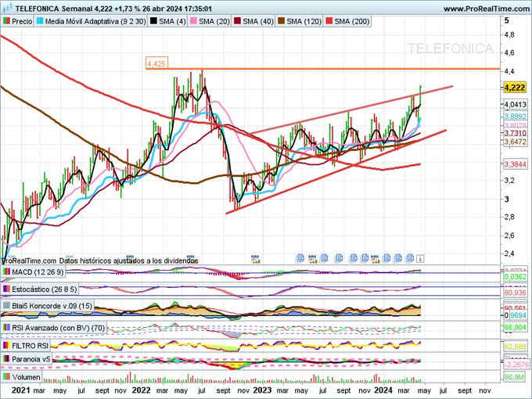
Task: Click the 2023 label on time axis
Action: (262, 390)
